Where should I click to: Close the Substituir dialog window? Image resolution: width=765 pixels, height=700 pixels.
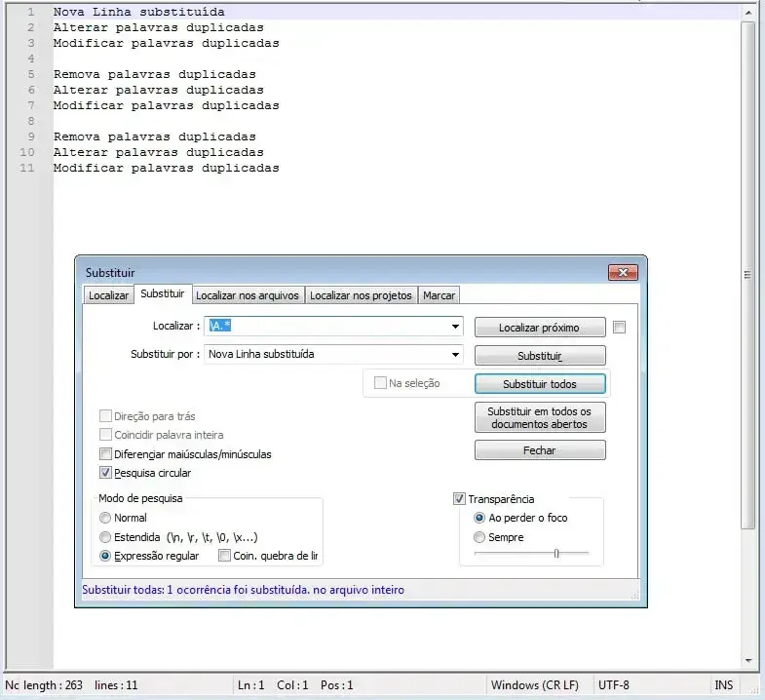[x=622, y=273]
